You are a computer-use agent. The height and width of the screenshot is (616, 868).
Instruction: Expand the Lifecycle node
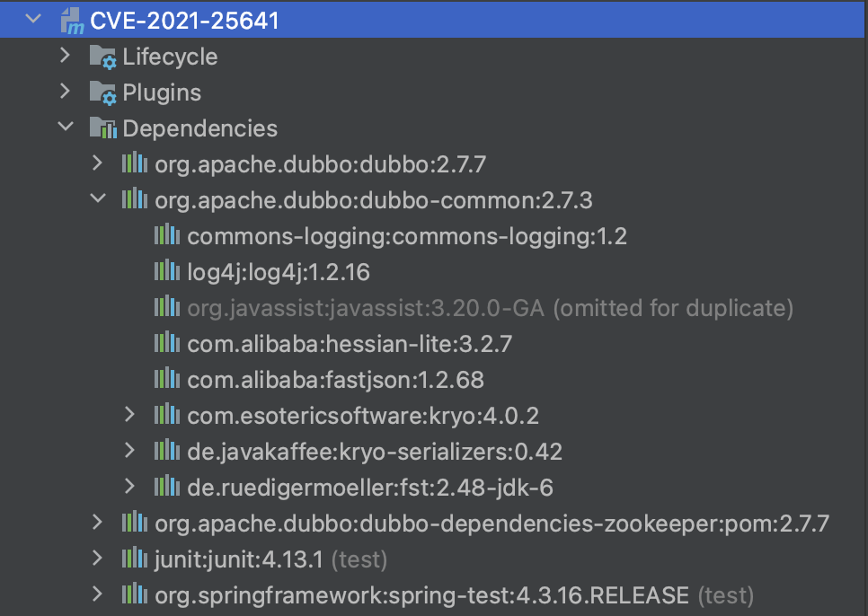coord(65,56)
